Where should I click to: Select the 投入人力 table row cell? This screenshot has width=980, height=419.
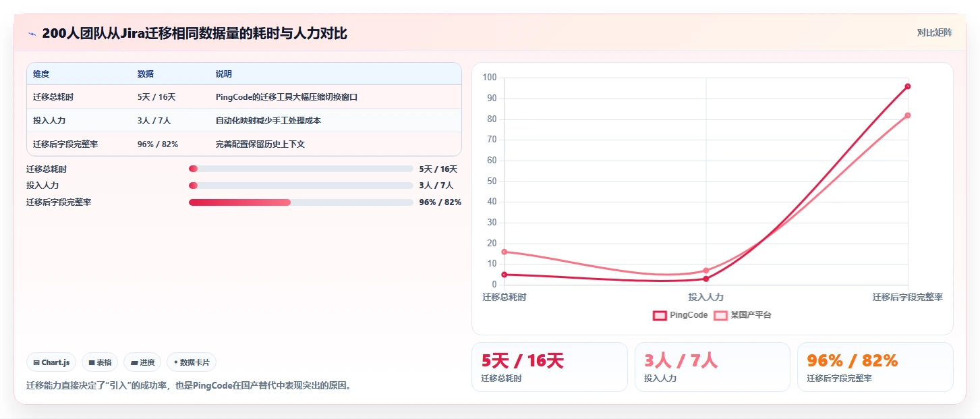[49, 121]
